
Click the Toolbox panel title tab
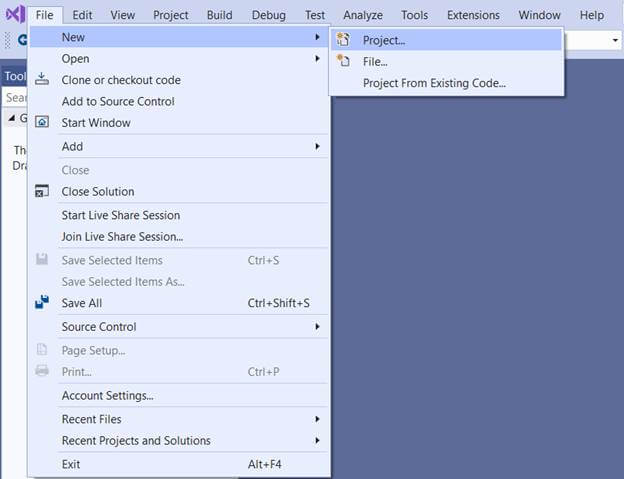tap(15, 76)
